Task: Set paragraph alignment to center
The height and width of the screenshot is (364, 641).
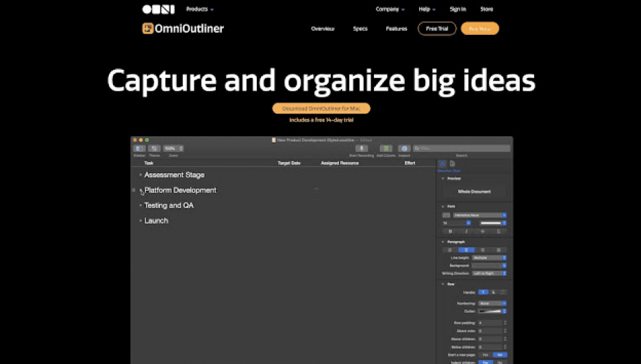Action: [466, 250]
